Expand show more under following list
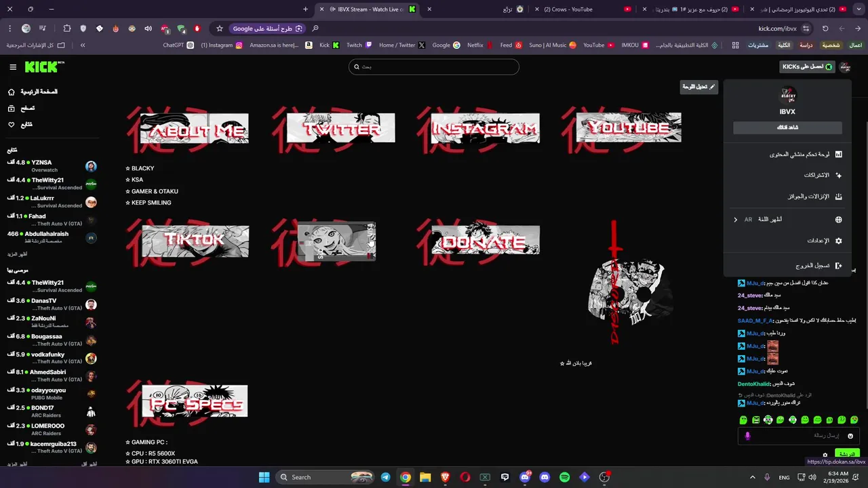The height and width of the screenshot is (488, 868). (x=17, y=254)
